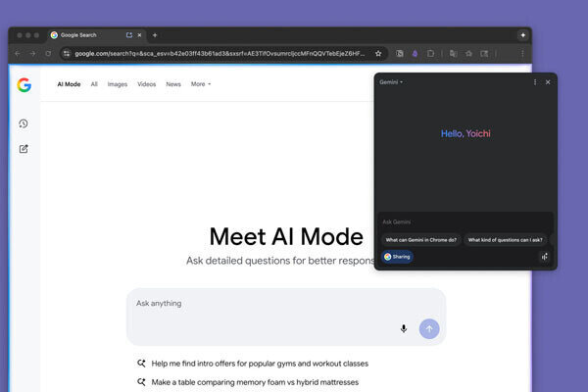588x392 pixels.
Task: Start a new AI Mode chat
Action: click(x=24, y=149)
